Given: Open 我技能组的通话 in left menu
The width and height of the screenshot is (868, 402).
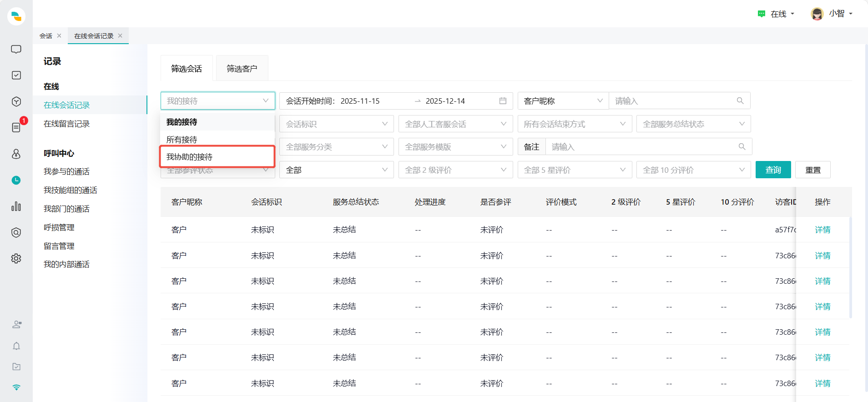Looking at the screenshot, I should tap(71, 190).
